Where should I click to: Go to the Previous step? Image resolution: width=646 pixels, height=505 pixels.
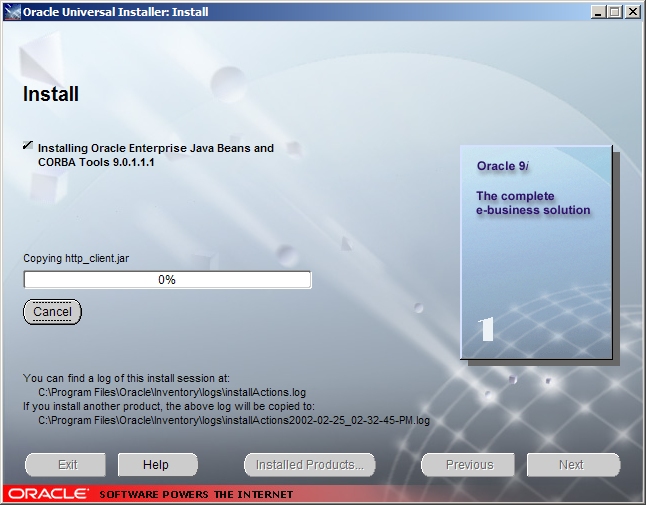(468, 465)
